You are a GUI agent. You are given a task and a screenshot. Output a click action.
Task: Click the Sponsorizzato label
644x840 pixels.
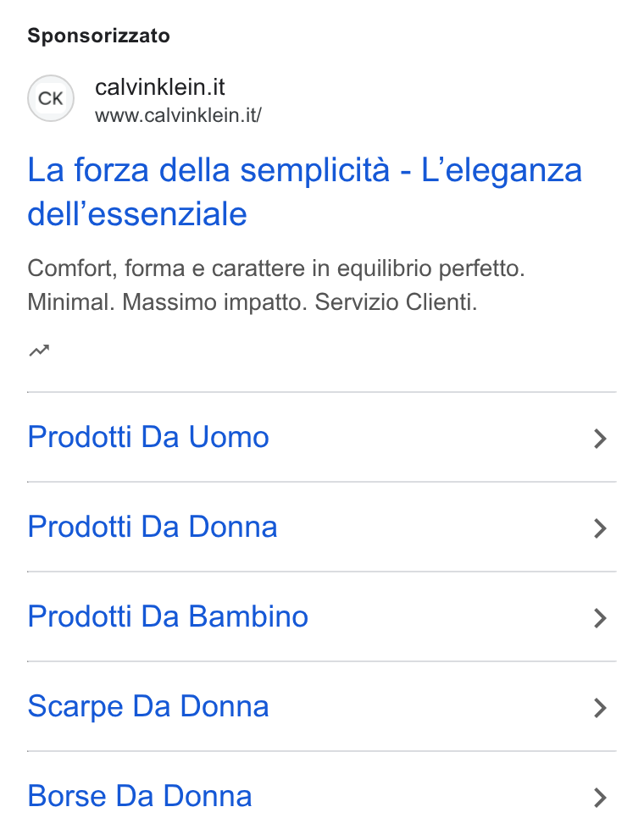tap(98, 36)
